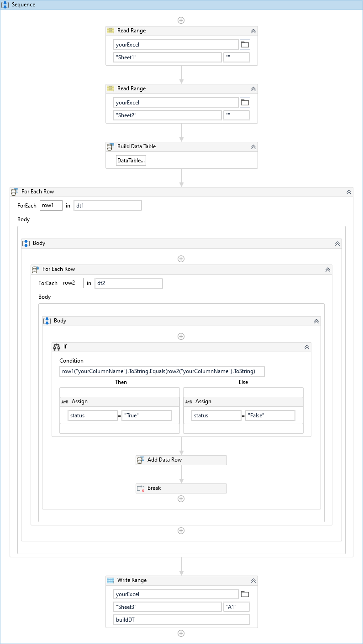Add activity below Write Range
The height and width of the screenshot is (644, 363).
point(181,634)
